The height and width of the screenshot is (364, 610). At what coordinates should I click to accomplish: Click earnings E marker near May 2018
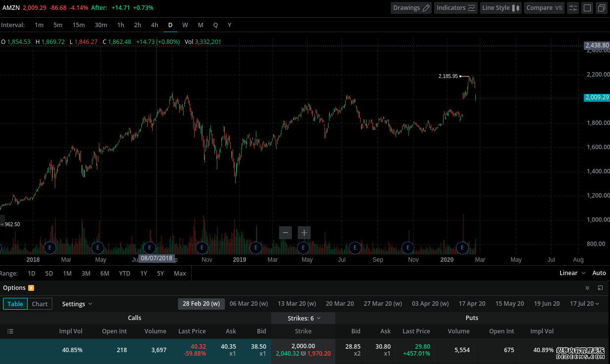pyautogui.click(x=98, y=247)
